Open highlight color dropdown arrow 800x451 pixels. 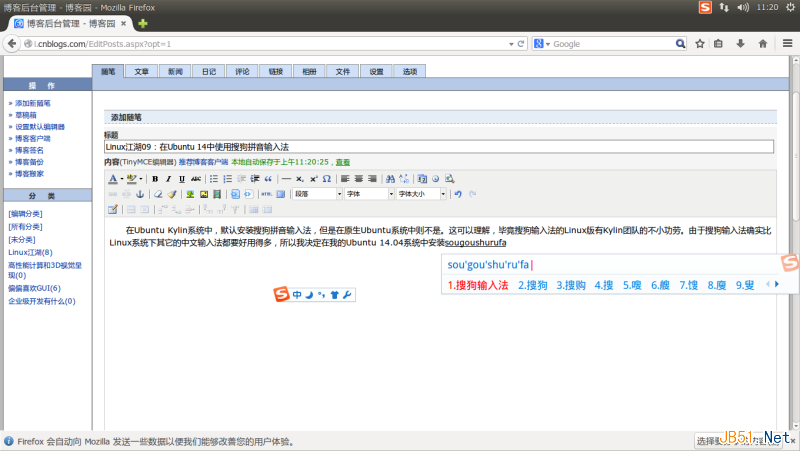141,179
